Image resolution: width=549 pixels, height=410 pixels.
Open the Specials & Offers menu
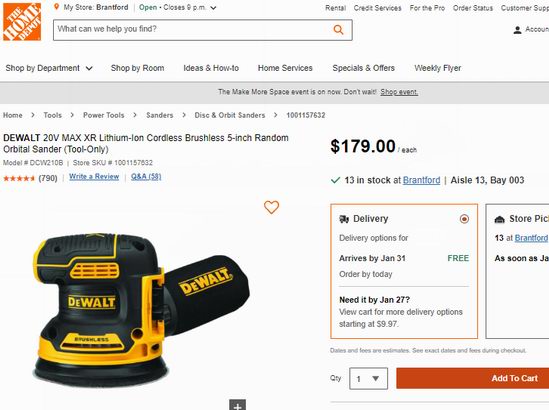tap(363, 68)
